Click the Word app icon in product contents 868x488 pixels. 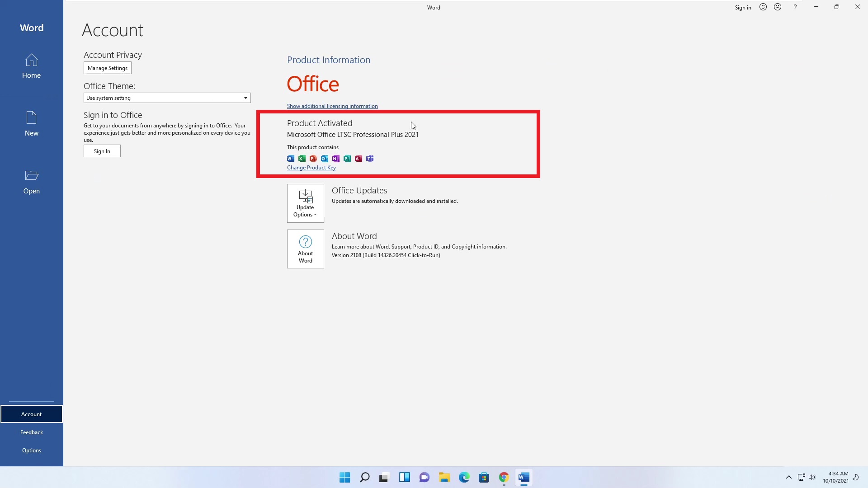point(291,159)
